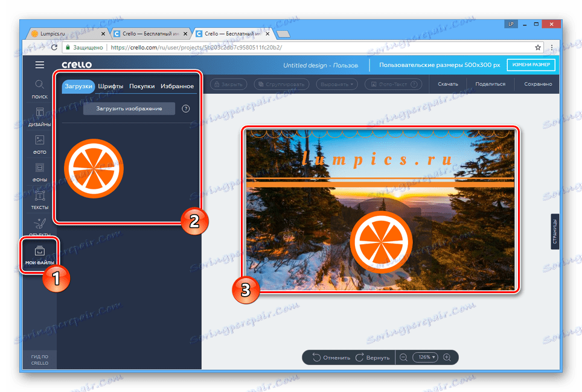
Task: Click the Измени размер button
Action: click(x=531, y=65)
